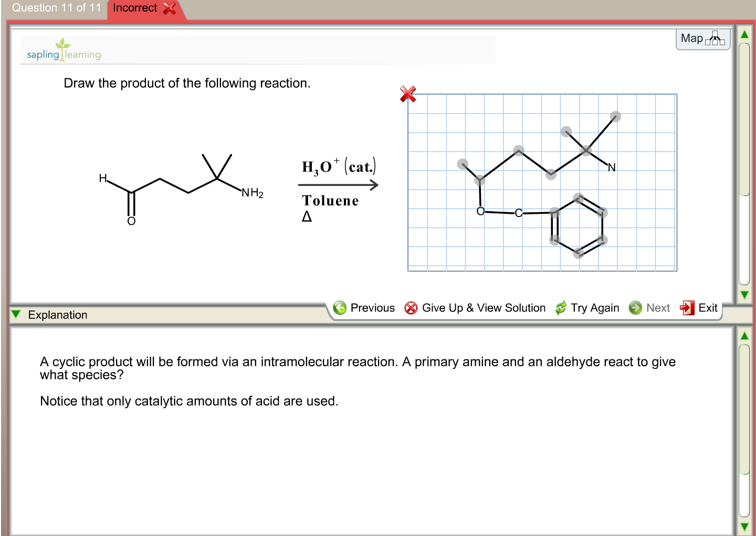Click the lower scroll-down arrow triangle

[x=744, y=528]
